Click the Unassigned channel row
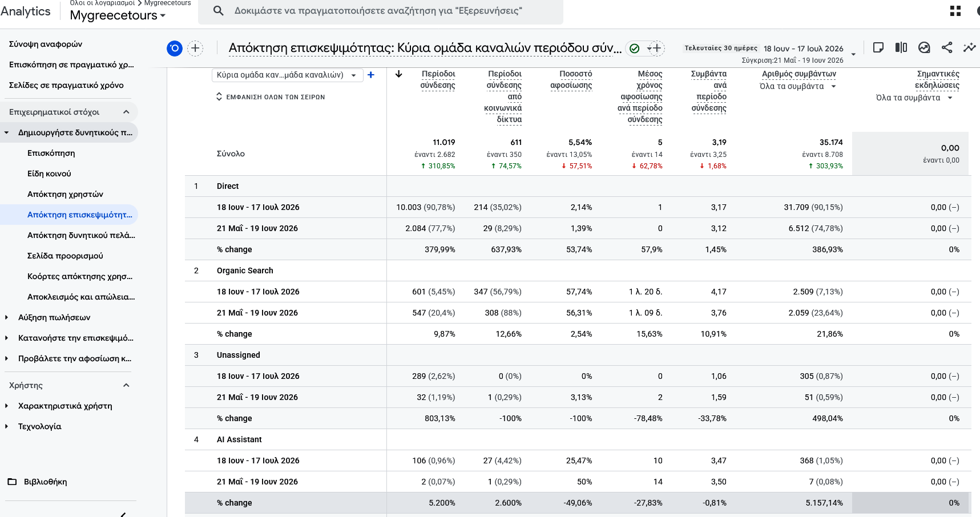Viewport: 980px width, 517px height. 578,355
